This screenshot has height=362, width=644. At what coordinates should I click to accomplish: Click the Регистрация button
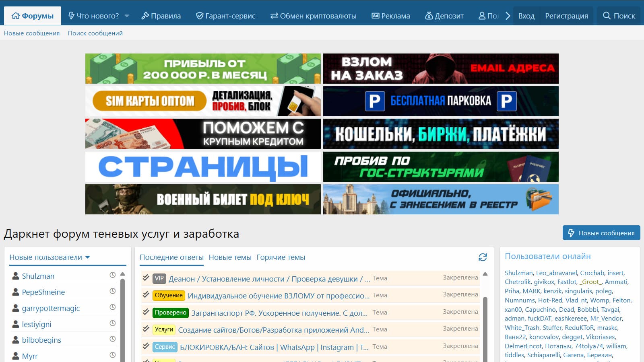[x=566, y=16]
